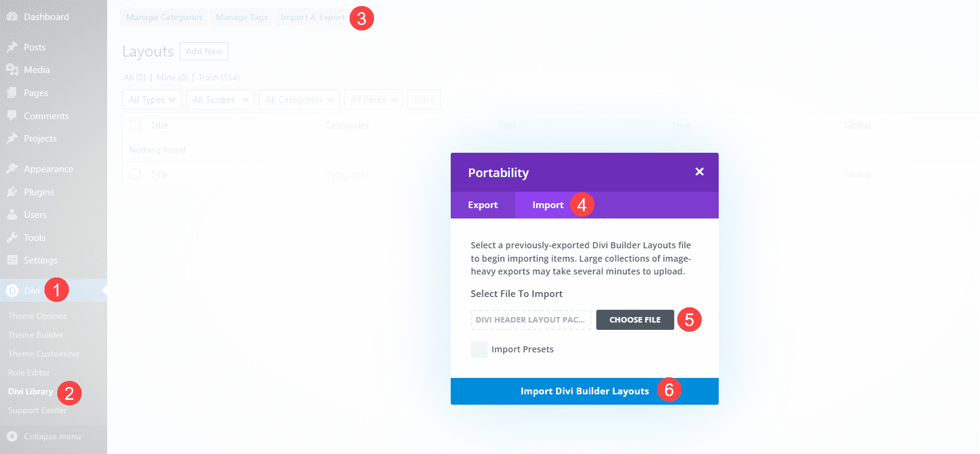Click the Import Divi Builder Layouts button
The width and height of the screenshot is (980, 454).
pos(584,391)
